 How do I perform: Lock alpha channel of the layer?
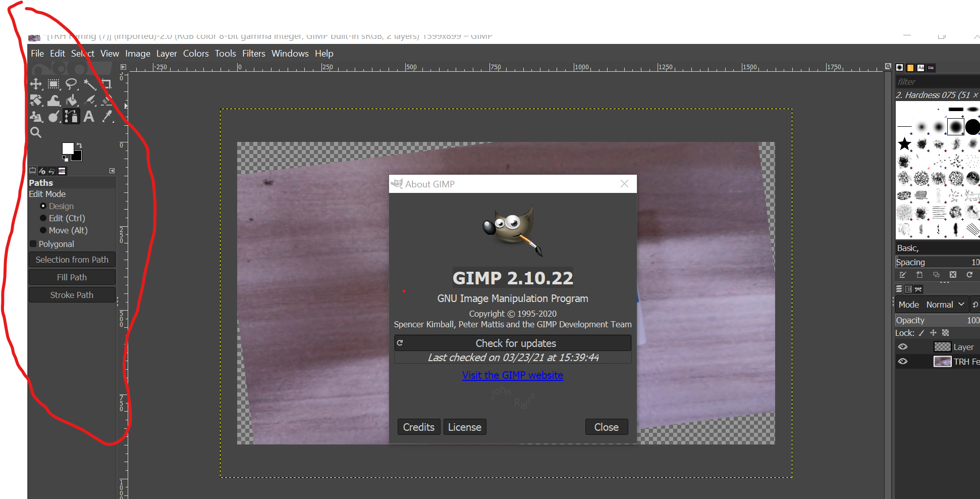[x=946, y=333]
